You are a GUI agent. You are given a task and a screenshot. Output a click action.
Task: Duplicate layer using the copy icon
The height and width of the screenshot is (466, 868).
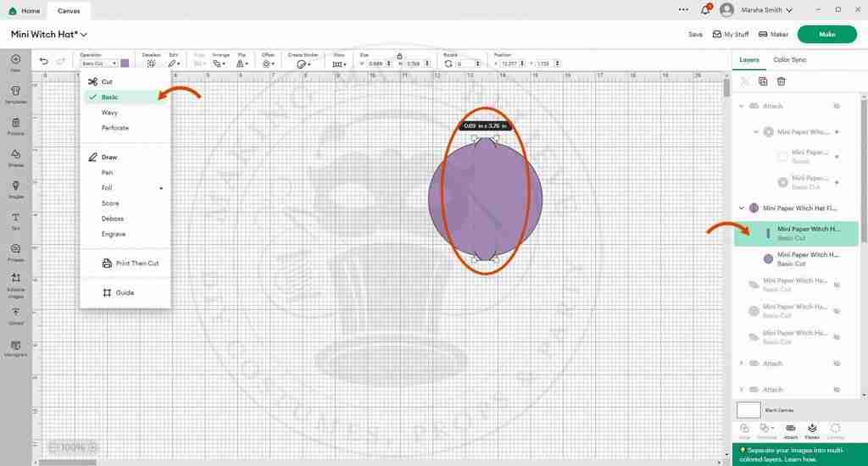point(763,81)
